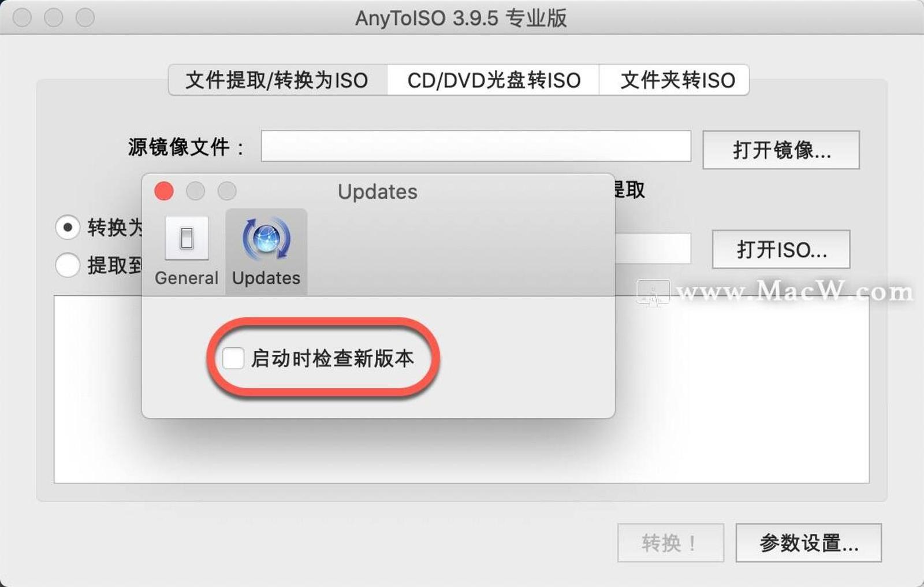The image size is (924, 587).
Task: Open the CD/DVD光盘转ISO tab
Action: point(494,80)
